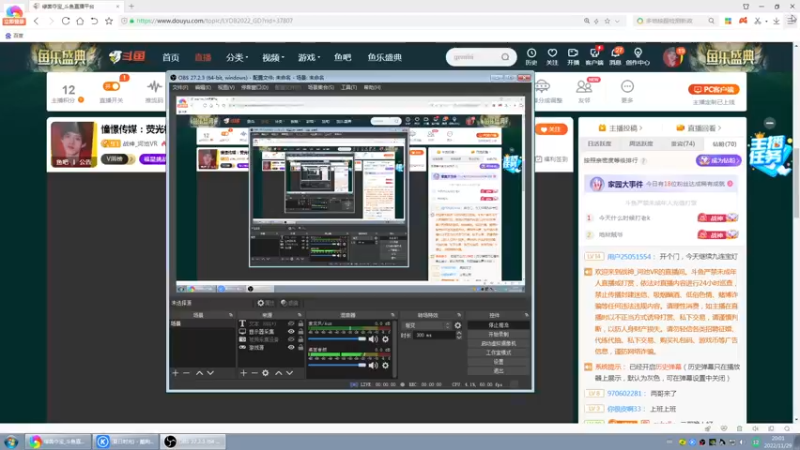The image size is (800, 450).
Task: Click the orange PC客户端 button
Action: tap(714, 89)
